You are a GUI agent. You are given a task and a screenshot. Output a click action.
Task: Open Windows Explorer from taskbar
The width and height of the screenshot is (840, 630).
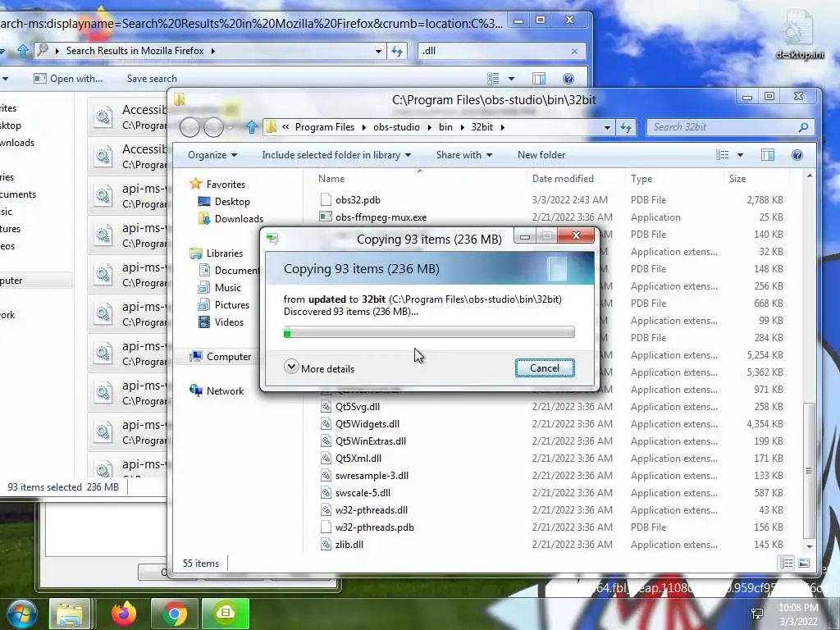[x=70, y=614]
